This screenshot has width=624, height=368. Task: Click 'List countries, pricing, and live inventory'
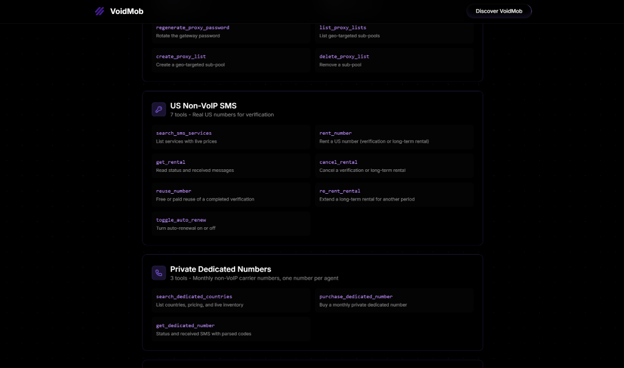pyautogui.click(x=199, y=305)
